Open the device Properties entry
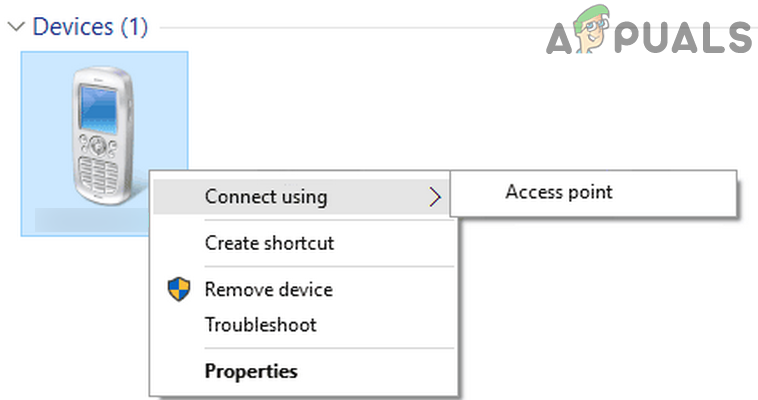Viewport: 758px width, 400px height. (251, 371)
